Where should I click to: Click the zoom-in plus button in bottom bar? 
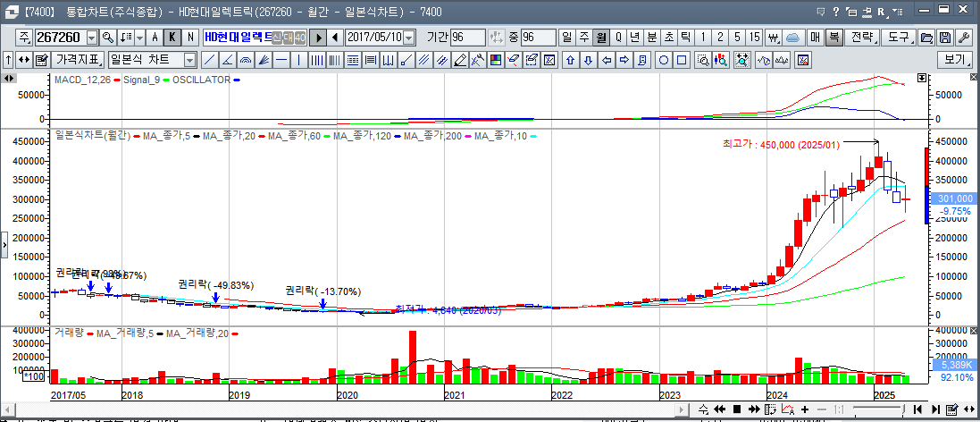click(x=804, y=409)
